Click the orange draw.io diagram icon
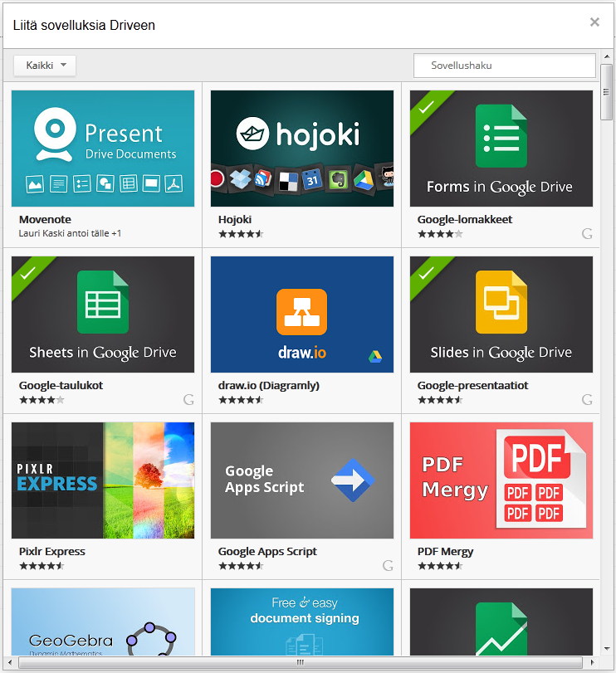The height and width of the screenshot is (673, 616). tap(301, 312)
